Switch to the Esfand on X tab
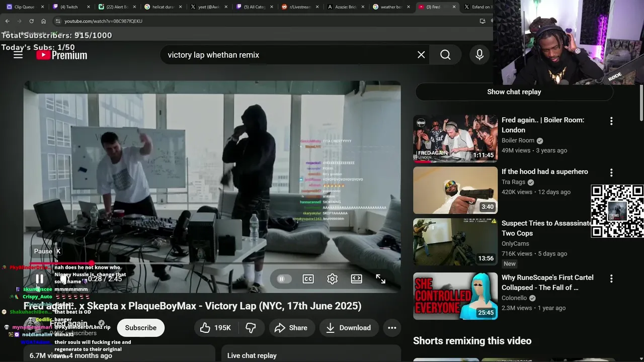 [x=478, y=7]
